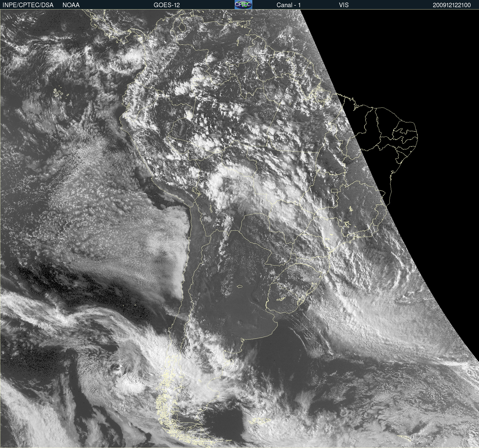Click the VIS label in header
Viewport: 479px width, 448px height.
click(x=344, y=5)
